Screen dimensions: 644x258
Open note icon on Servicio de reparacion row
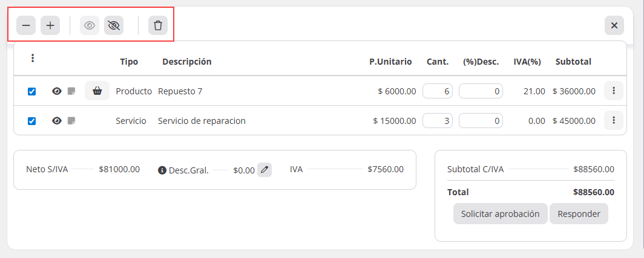tap(71, 121)
